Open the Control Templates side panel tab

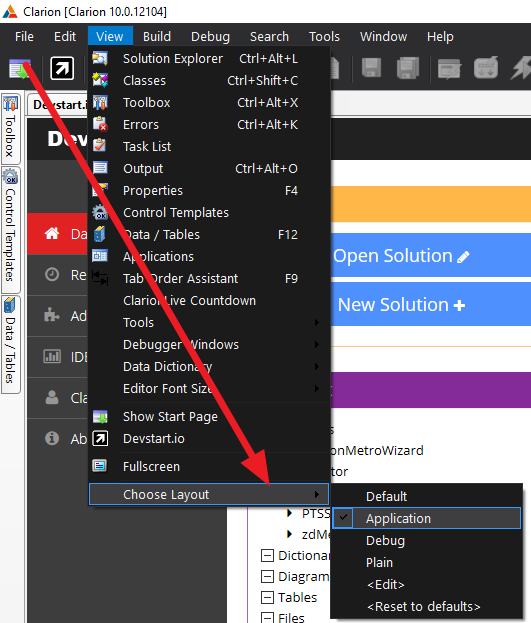(11, 230)
